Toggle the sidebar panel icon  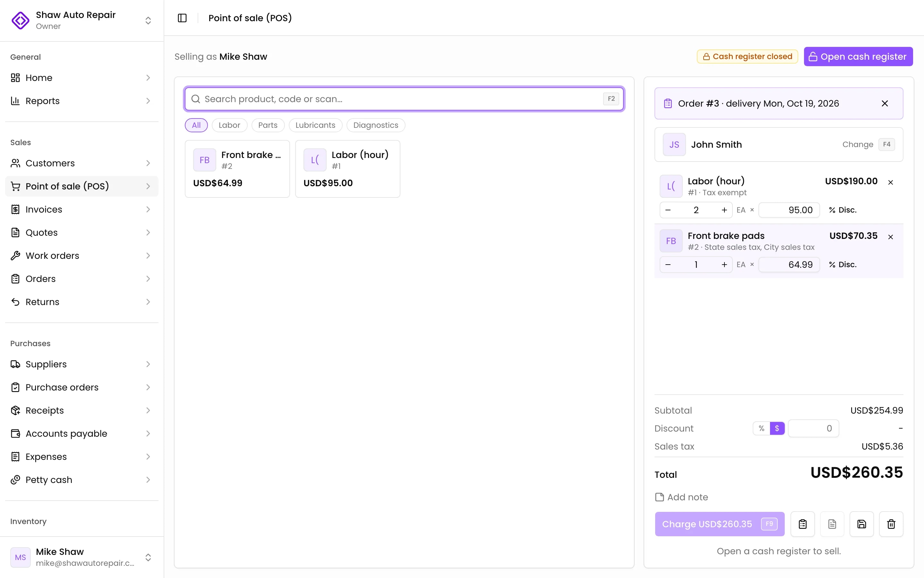point(182,18)
